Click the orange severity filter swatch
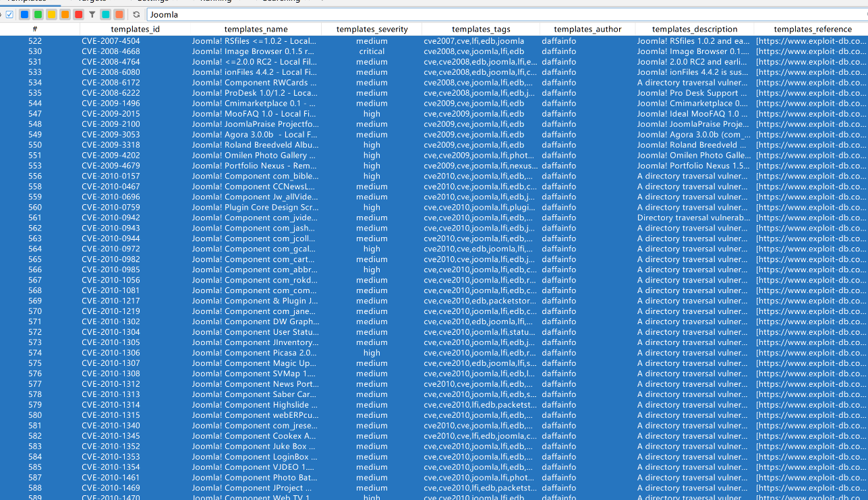 (65, 14)
